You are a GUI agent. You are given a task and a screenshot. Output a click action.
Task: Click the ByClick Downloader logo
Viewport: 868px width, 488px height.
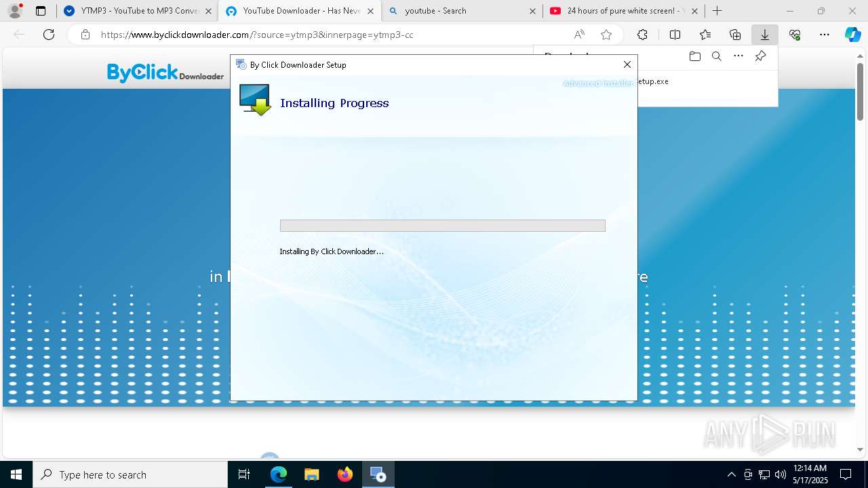165,73
